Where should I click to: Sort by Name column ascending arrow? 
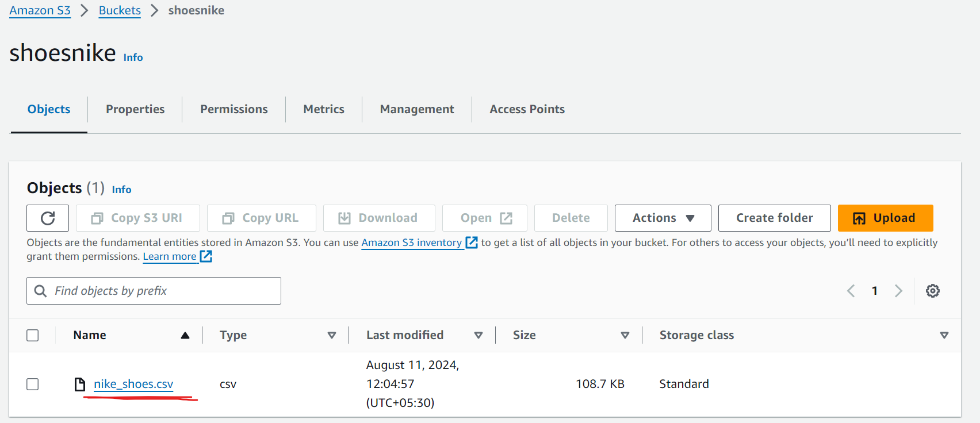point(185,335)
